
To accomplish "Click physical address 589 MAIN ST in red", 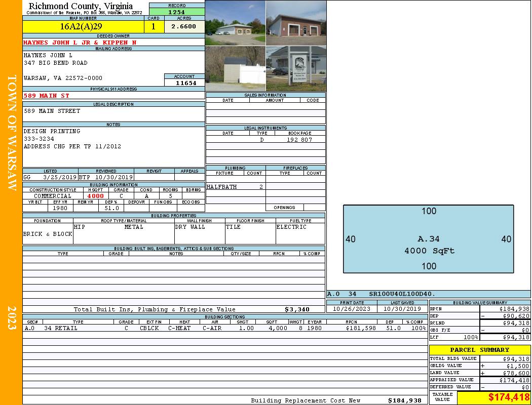I will 46,96.
